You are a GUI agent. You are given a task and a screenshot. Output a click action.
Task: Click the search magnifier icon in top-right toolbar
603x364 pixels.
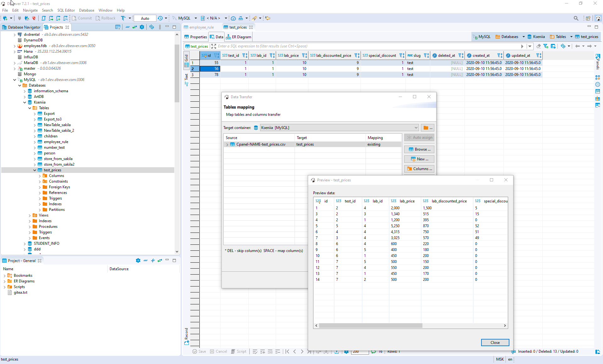point(576,18)
